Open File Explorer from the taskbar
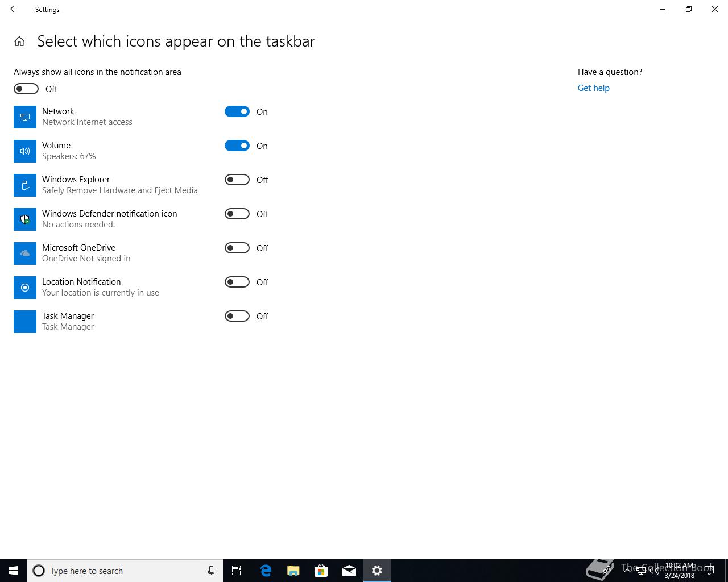The image size is (728, 582). [293, 571]
